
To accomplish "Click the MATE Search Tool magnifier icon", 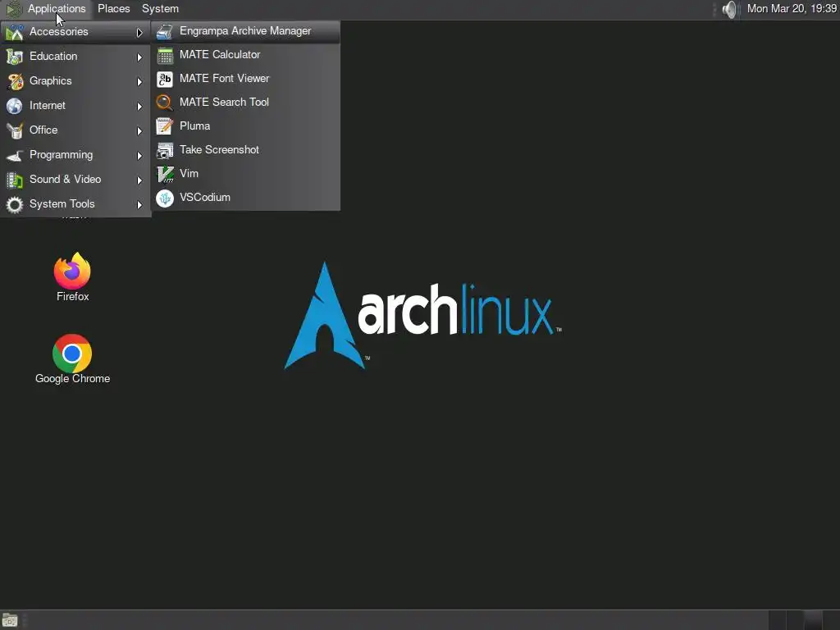I will (x=164, y=103).
